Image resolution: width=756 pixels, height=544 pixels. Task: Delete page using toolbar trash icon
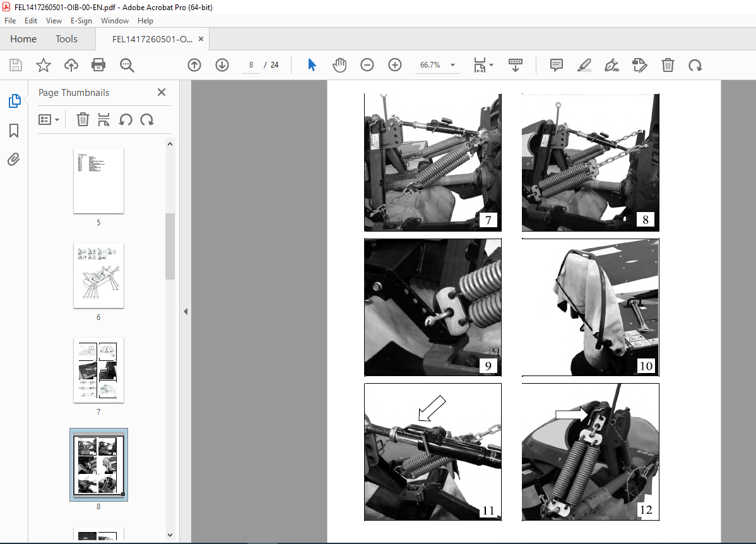(x=668, y=65)
